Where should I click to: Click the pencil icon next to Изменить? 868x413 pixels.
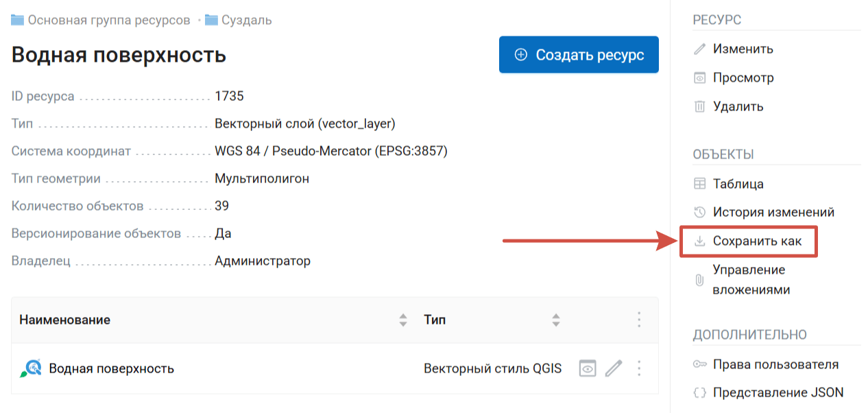[699, 49]
